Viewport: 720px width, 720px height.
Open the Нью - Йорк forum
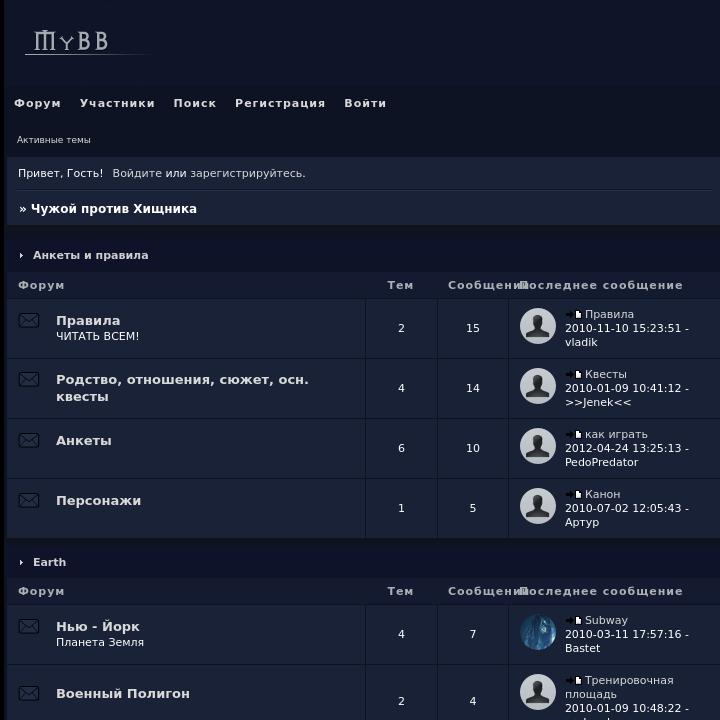point(98,627)
